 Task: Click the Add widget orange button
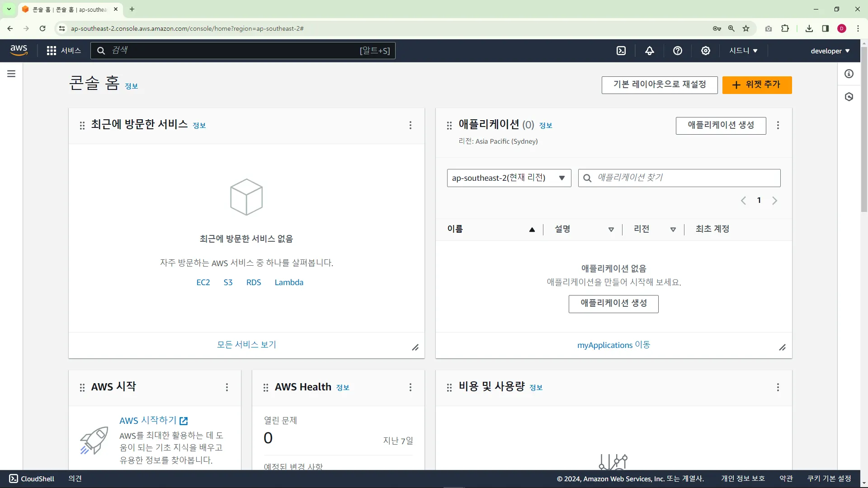tap(757, 85)
